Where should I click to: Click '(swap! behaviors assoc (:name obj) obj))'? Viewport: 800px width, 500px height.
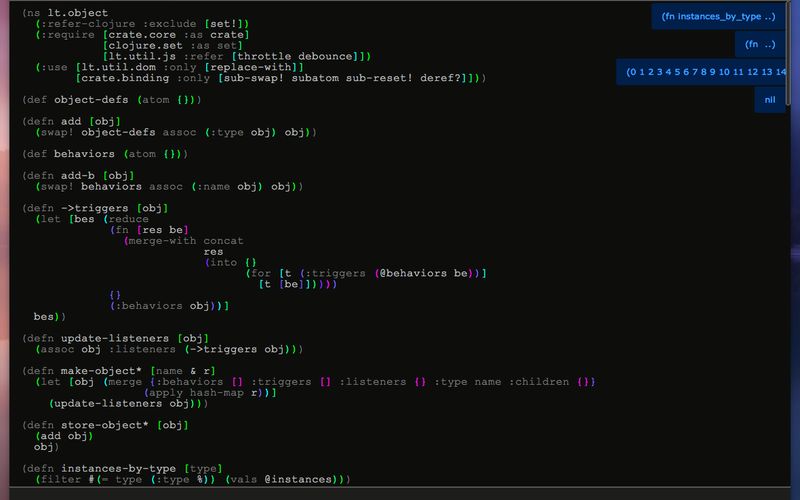click(x=169, y=187)
